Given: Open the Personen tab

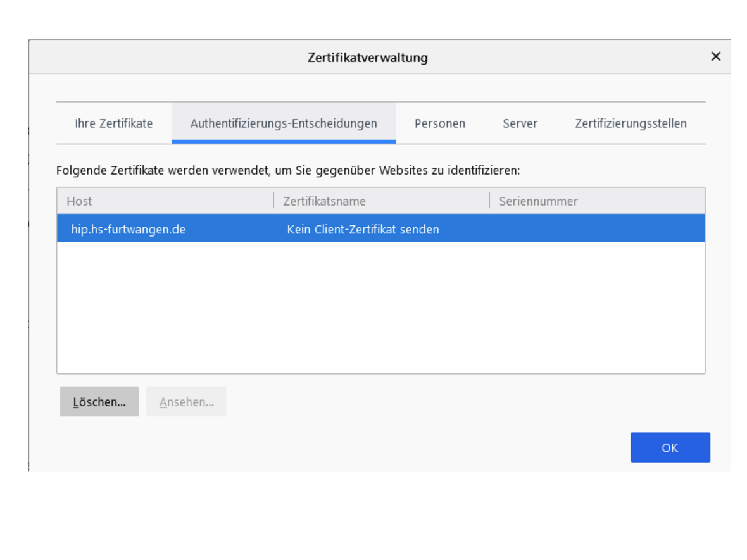Looking at the screenshot, I should coord(439,123).
